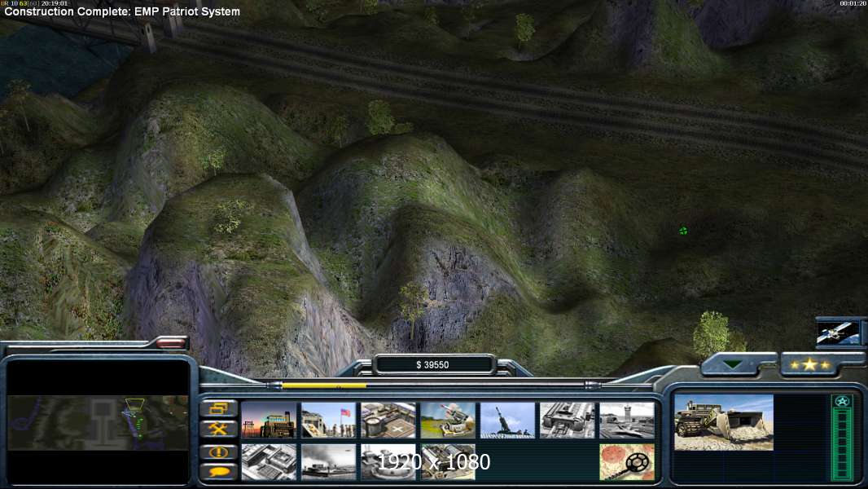Click the overlapping rectangles button
868x489 pixels.
tap(219, 408)
